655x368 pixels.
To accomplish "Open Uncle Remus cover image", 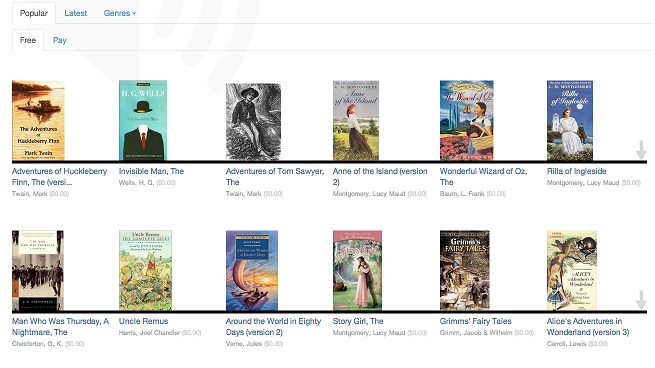I will point(145,270).
